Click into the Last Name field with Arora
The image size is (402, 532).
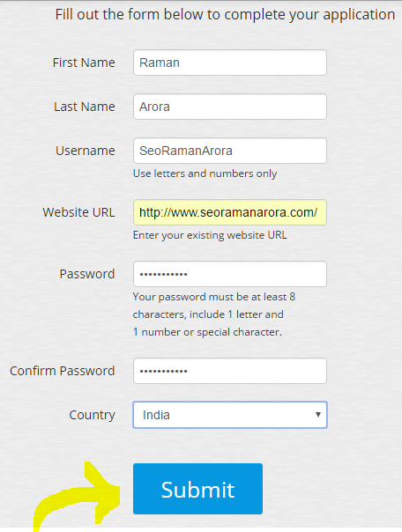coord(230,107)
